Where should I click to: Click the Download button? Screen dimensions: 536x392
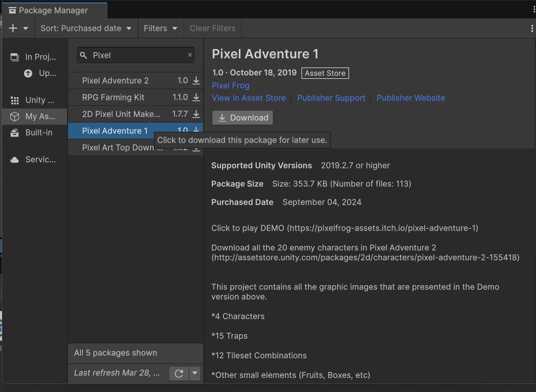coord(243,118)
